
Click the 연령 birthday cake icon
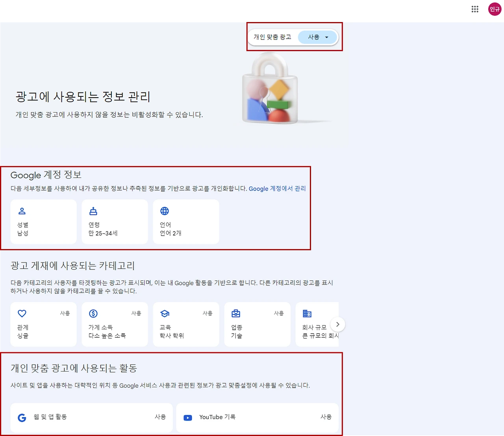click(93, 211)
